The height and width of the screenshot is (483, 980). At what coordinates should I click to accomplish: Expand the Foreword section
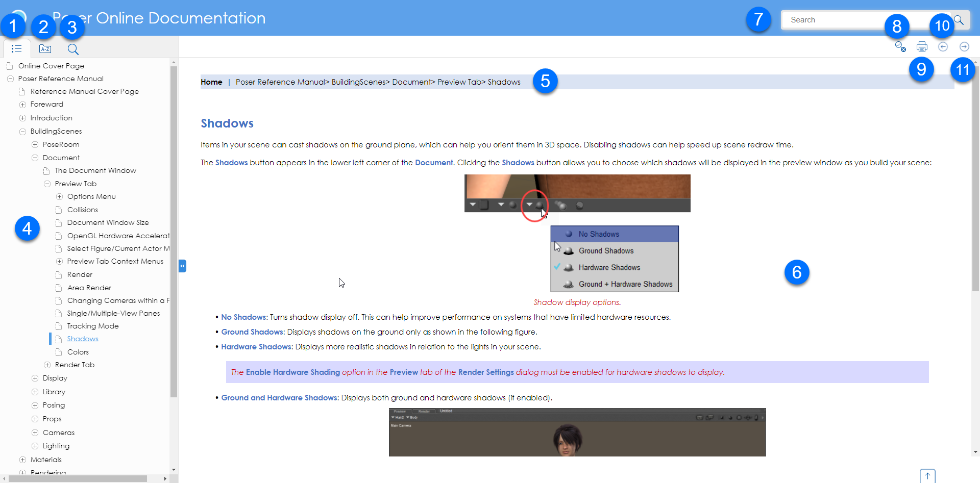22,105
